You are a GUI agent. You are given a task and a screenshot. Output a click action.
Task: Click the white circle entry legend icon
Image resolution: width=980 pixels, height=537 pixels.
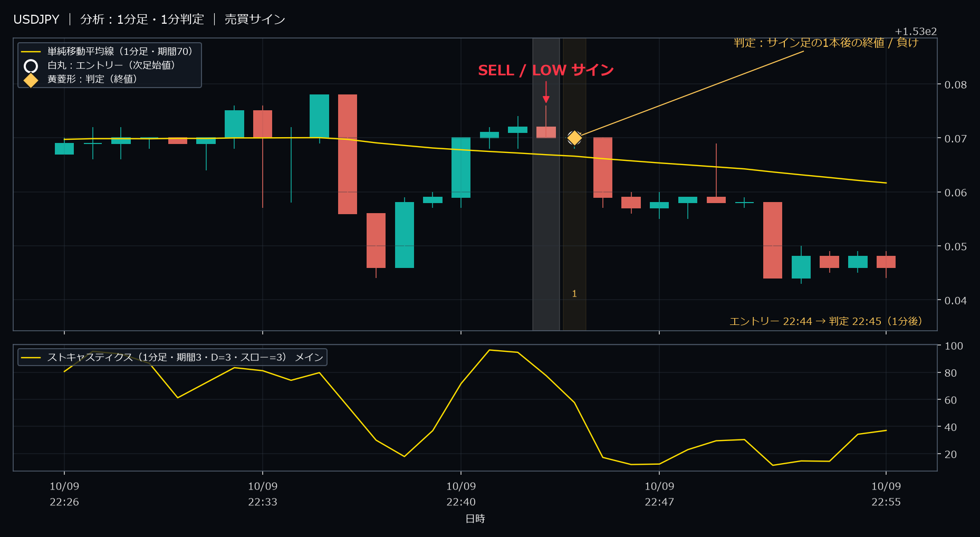[31, 66]
